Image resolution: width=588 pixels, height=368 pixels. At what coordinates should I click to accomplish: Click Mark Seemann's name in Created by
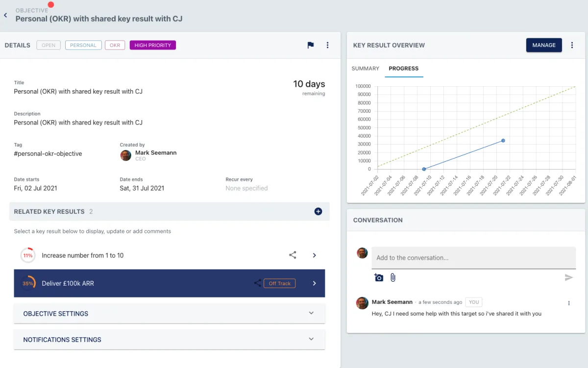point(156,153)
